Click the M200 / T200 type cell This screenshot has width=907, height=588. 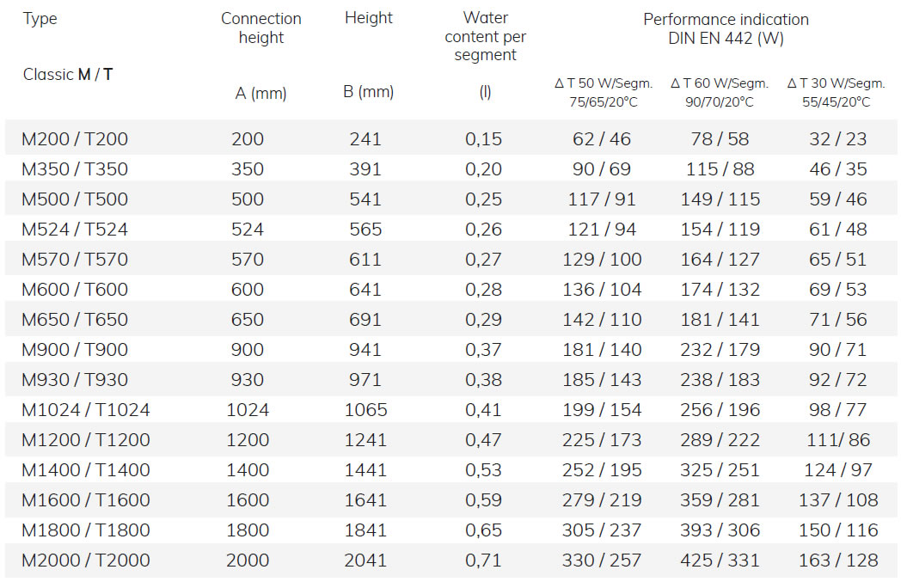pyautogui.click(x=75, y=139)
